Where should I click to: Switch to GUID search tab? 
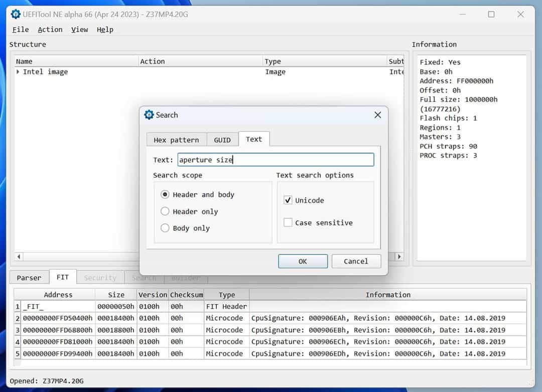coord(222,140)
